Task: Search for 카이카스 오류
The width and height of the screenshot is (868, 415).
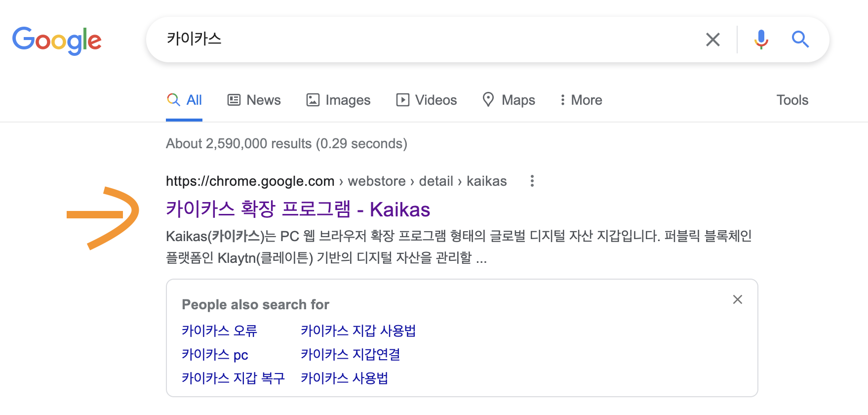Action: click(219, 331)
